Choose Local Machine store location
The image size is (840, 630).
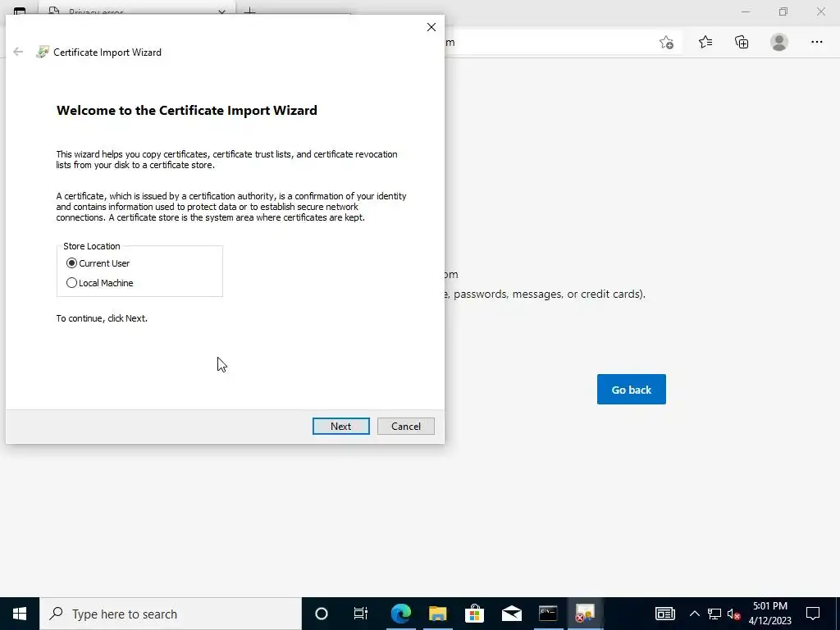click(72, 283)
